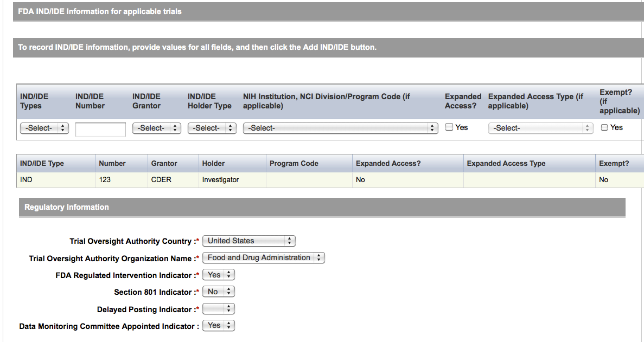The image size is (644, 342).
Task: Select the CDER grantor cell
Action: (173, 179)
